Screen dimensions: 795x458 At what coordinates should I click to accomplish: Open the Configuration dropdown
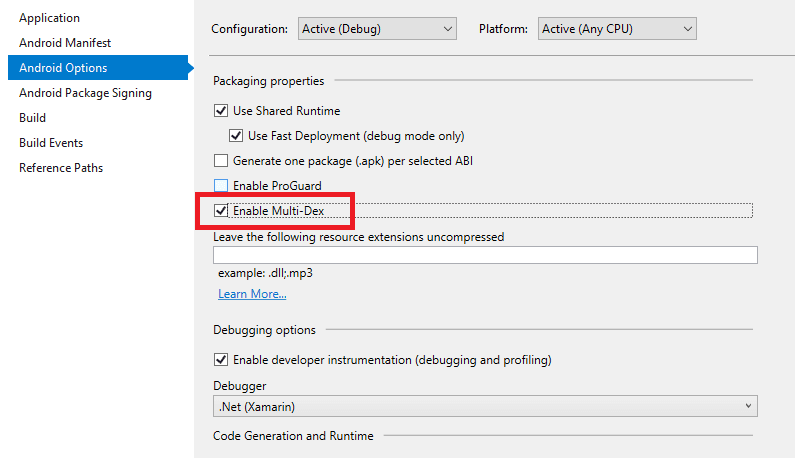[376, 29]
